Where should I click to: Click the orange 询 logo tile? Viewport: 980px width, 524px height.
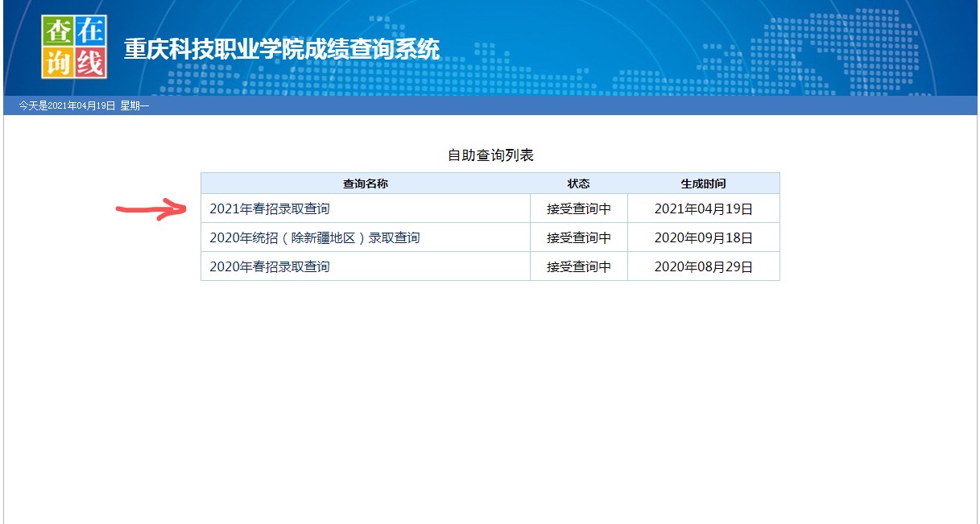pyautogui.click(x=58, y=63)
